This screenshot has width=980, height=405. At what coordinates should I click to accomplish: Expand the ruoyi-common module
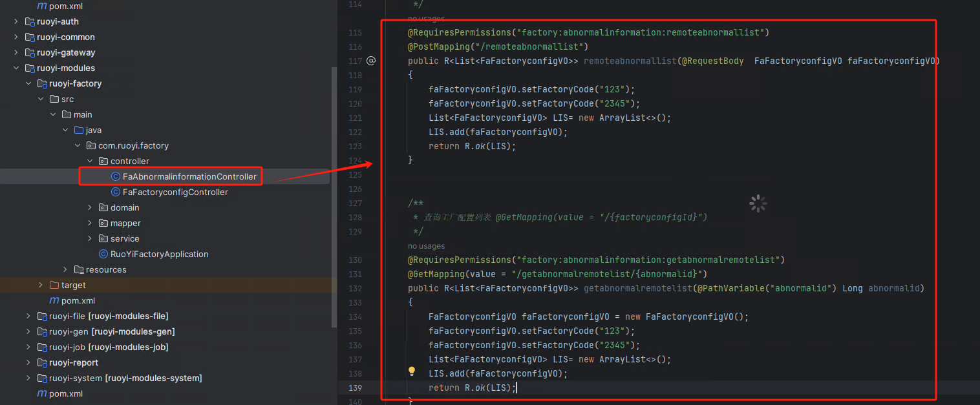pos(16,37)
